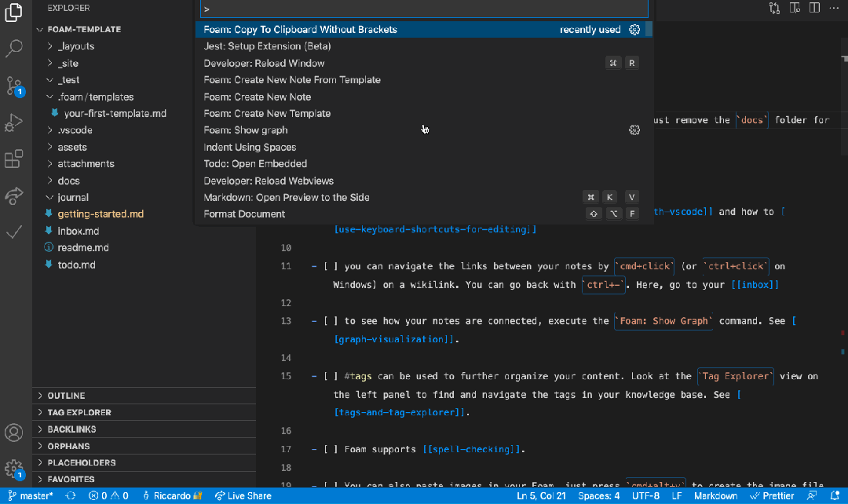Screen dimensions: 848x504
Task: Open the Live Share activity bar icon
Action: click(x=14, y=195)
